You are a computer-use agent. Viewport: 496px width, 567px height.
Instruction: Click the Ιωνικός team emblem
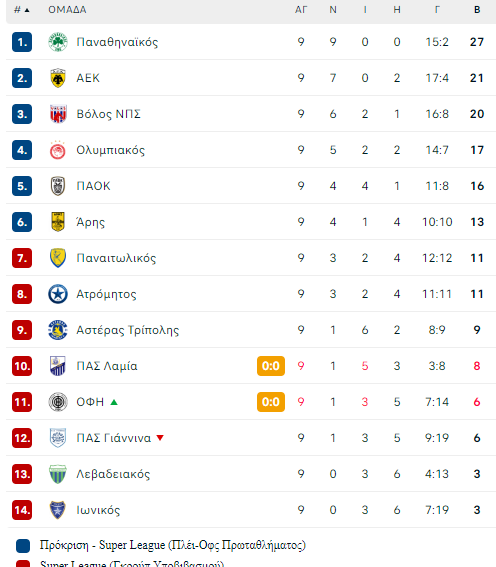58,510
